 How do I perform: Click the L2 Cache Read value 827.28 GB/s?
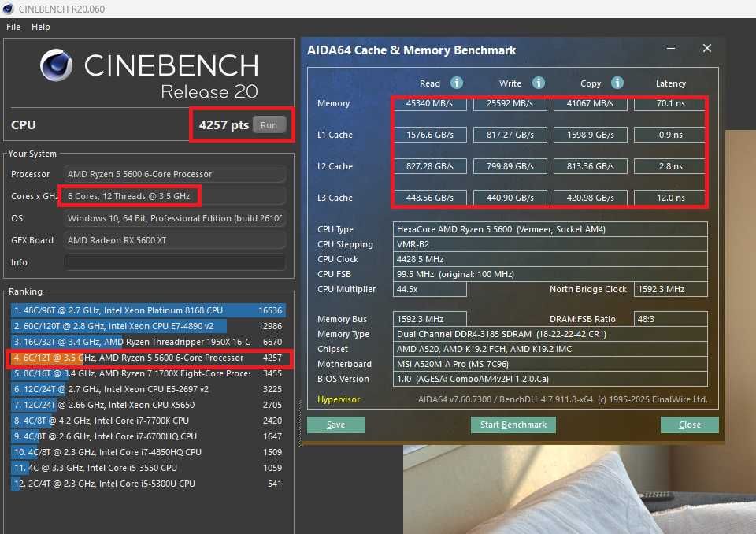[430, 166]
